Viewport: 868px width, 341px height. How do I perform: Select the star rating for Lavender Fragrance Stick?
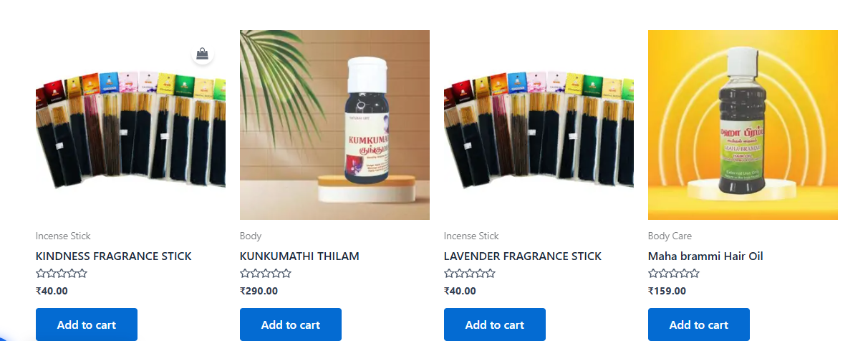pyautogui.click(x=470, y=274)
